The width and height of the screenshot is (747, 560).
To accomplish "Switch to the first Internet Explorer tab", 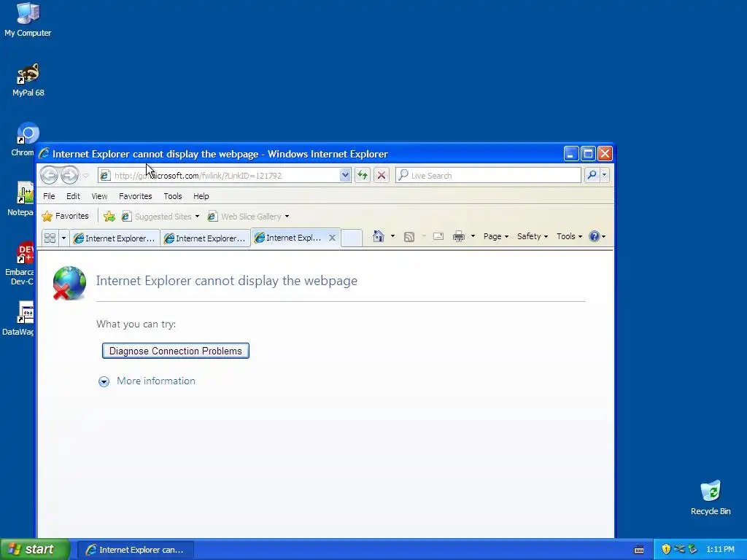I will pyautogui.click(x=115, y=238).
